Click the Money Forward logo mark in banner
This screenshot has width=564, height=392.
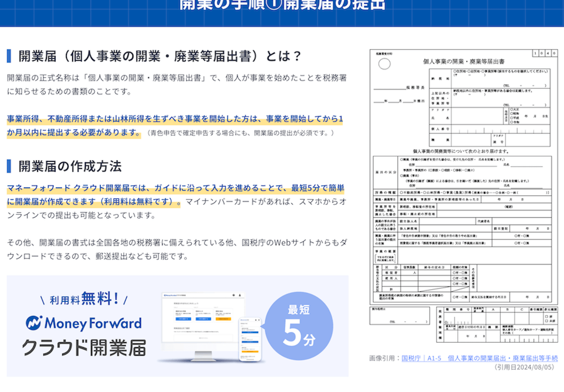pyautogui.click(x=33, y=323)
